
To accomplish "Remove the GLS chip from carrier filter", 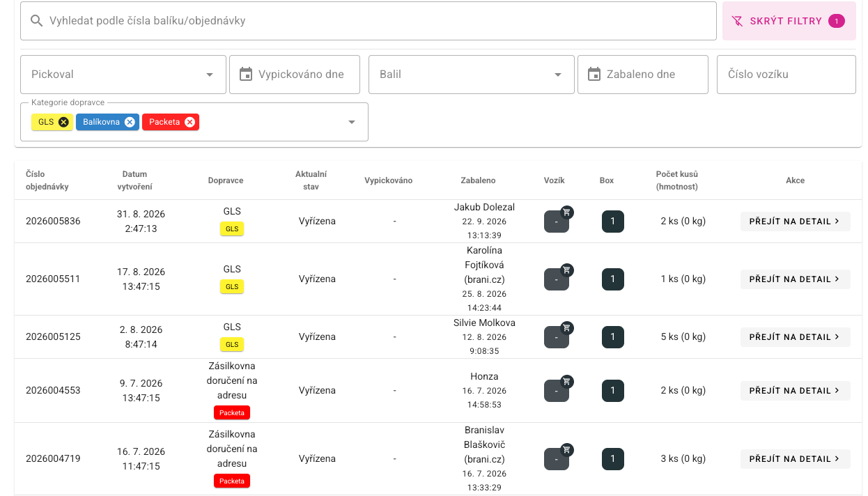I will pos(64,122).
